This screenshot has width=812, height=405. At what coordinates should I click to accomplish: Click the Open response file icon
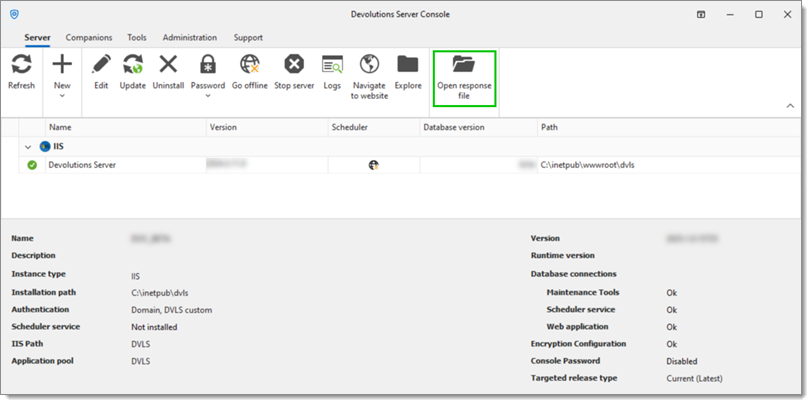[463, 64]
